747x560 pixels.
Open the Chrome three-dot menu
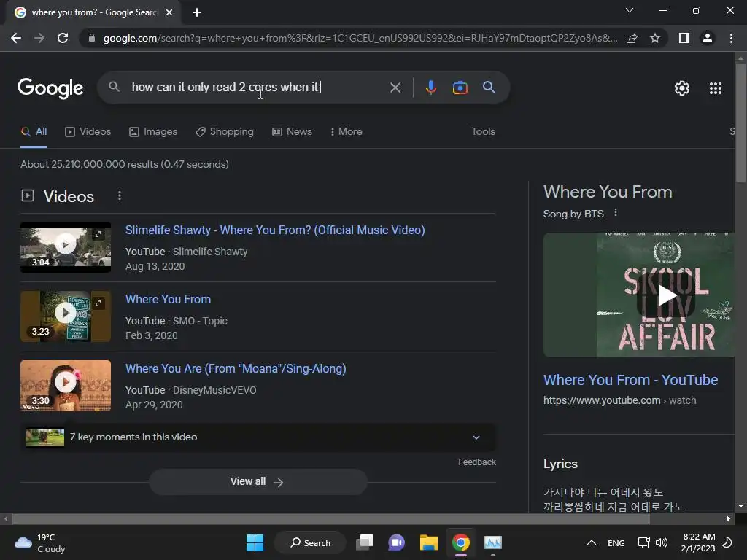pyautogui.click(x=731, y=38)
